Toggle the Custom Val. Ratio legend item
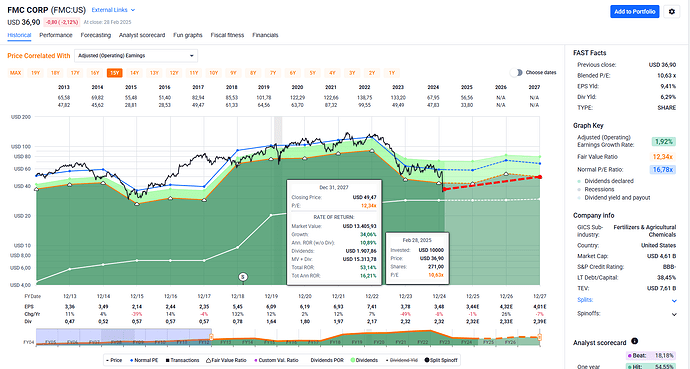The image size is (690, 369). (275, 360)
